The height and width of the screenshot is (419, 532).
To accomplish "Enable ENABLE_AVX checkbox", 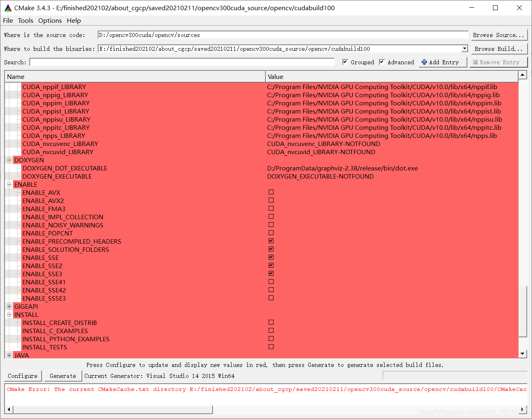I will click(271, 192).
